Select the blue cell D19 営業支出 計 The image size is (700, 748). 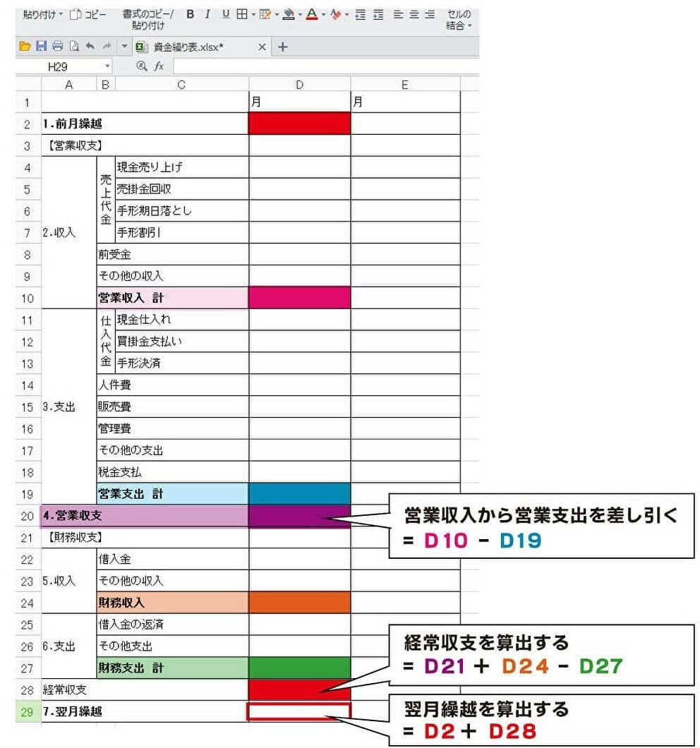tap(300, 494)
